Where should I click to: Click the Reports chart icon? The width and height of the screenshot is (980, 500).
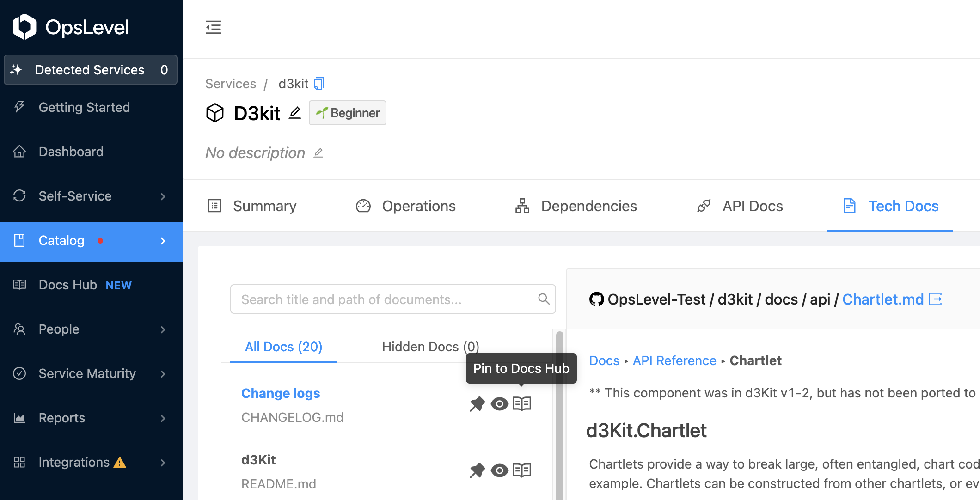click(19, 418)
